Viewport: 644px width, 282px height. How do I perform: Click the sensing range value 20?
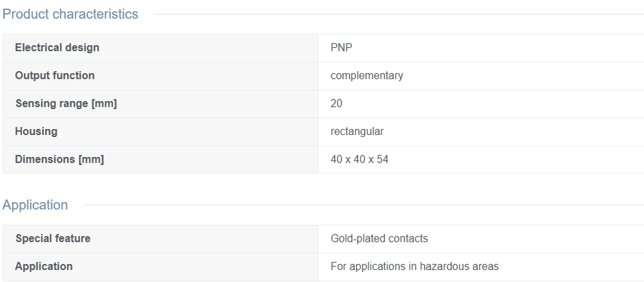tap(336, 103)
